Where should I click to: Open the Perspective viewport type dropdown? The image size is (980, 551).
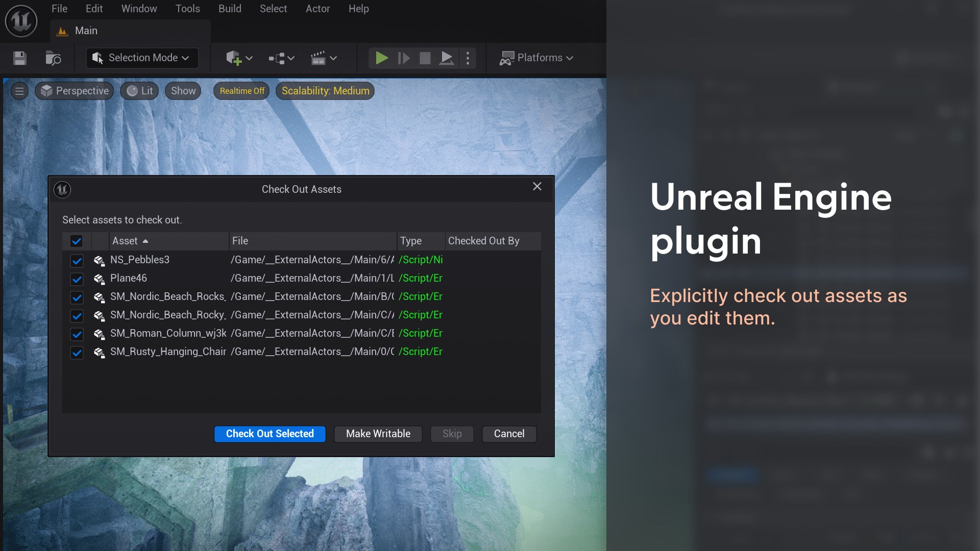click(x=75, y=91)
